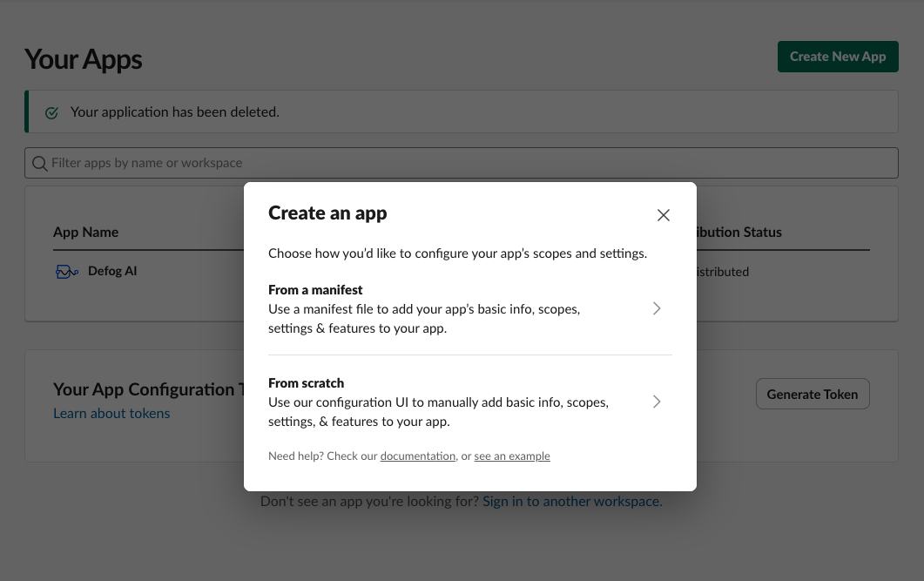Open the Create New App button
924x581 pixels.
tap(837, 56)
